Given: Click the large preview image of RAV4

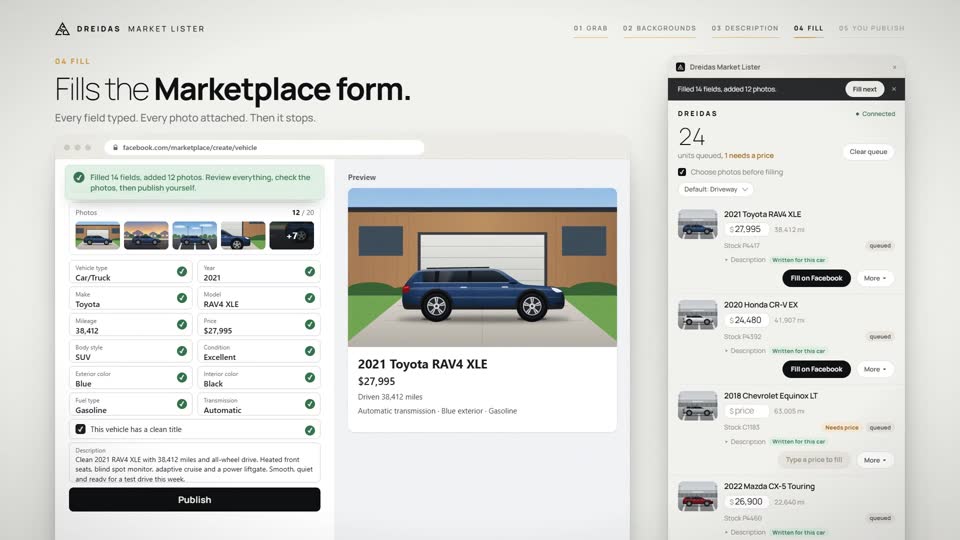Looking at the screenshot, I should 482,268.
